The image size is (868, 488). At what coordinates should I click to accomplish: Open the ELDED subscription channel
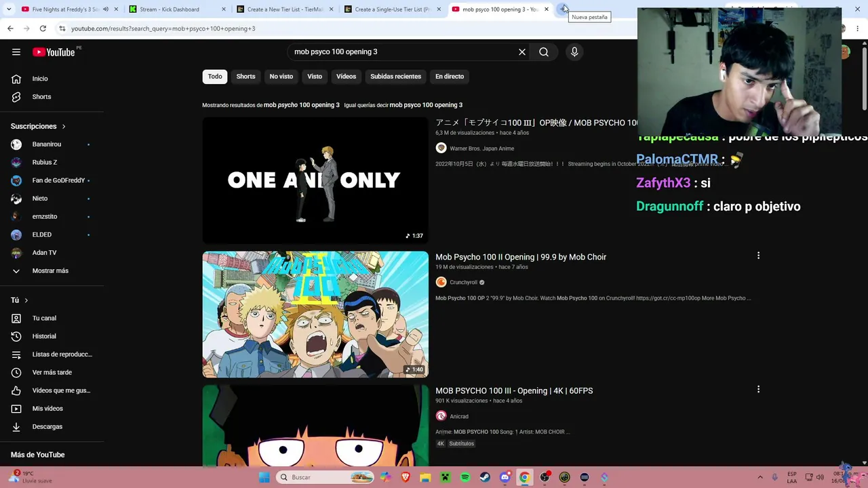click(52, 235)
